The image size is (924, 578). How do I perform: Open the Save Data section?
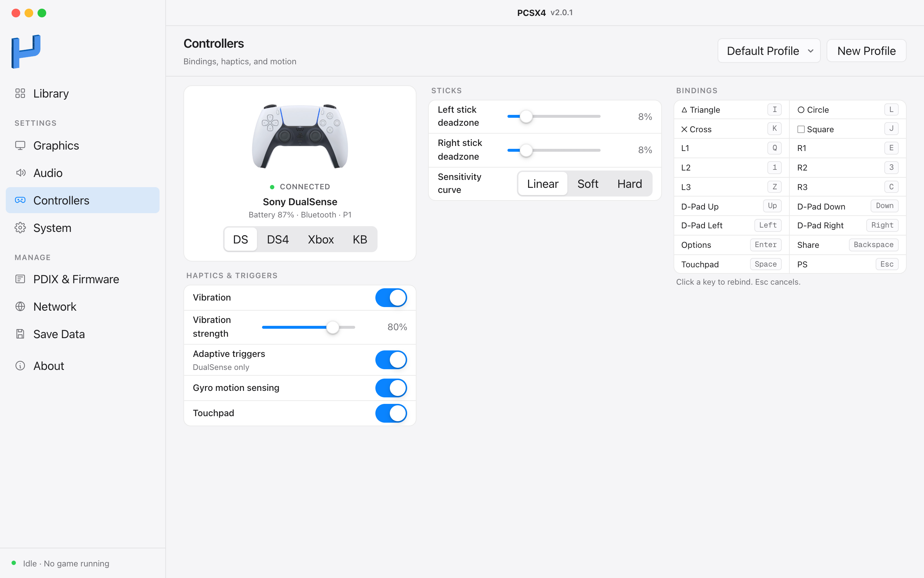pos(82,334)
